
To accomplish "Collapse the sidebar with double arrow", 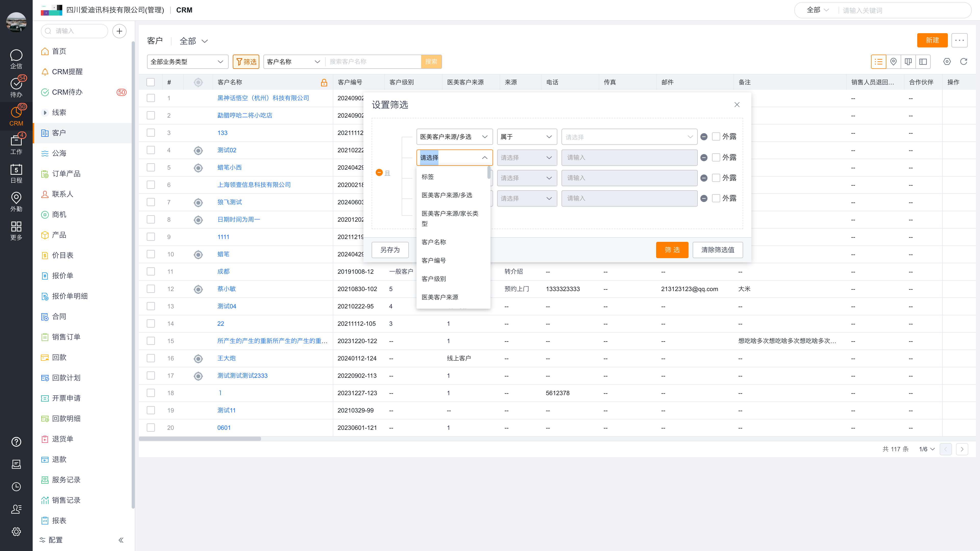I will (x=121, y=540).
